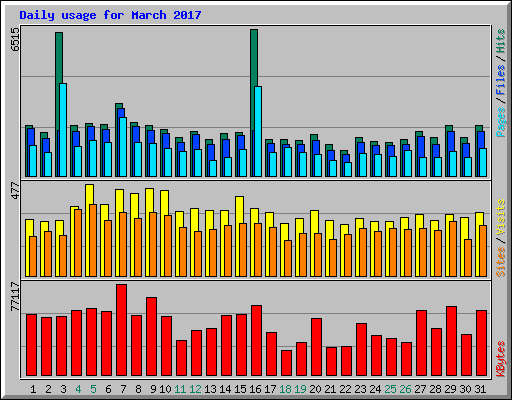Screen dimensions: 512x400
Task: Select weekend day 18 label
Action: (285, 389)
